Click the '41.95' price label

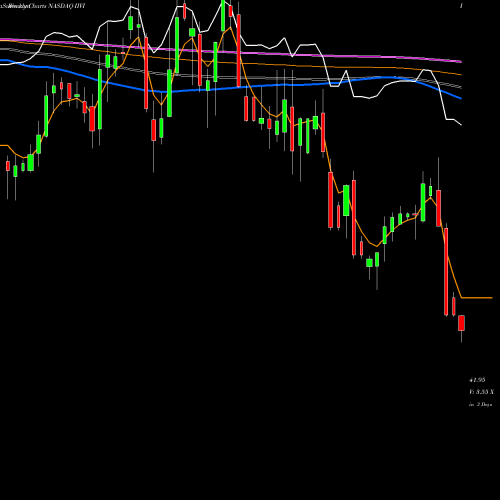477,380
